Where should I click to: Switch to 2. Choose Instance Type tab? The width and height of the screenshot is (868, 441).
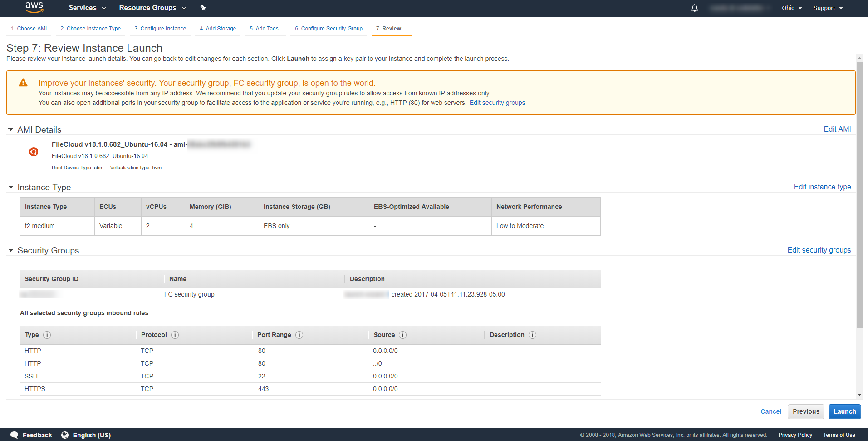pyautogui.click(x=91, y=29)
